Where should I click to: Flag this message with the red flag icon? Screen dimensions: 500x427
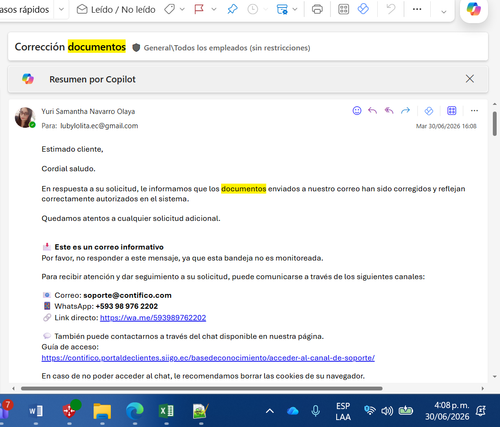tap(199, 9)
